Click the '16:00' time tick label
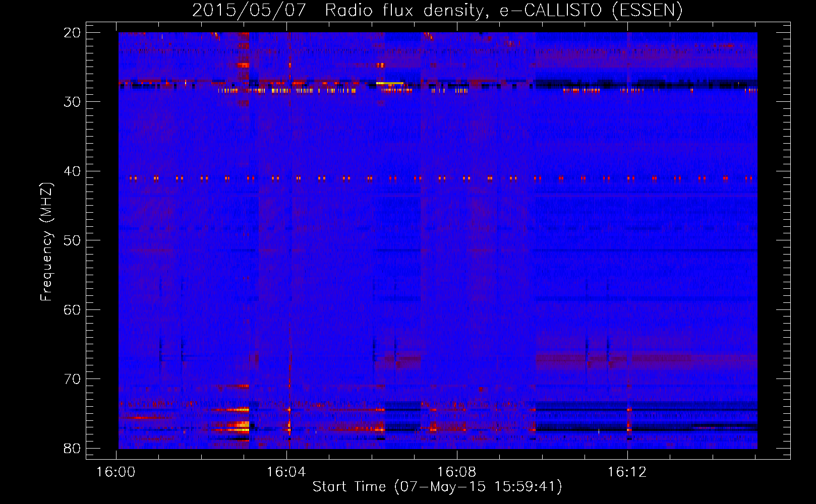This screenshot has width=816, height=504. tap(116, 472)
